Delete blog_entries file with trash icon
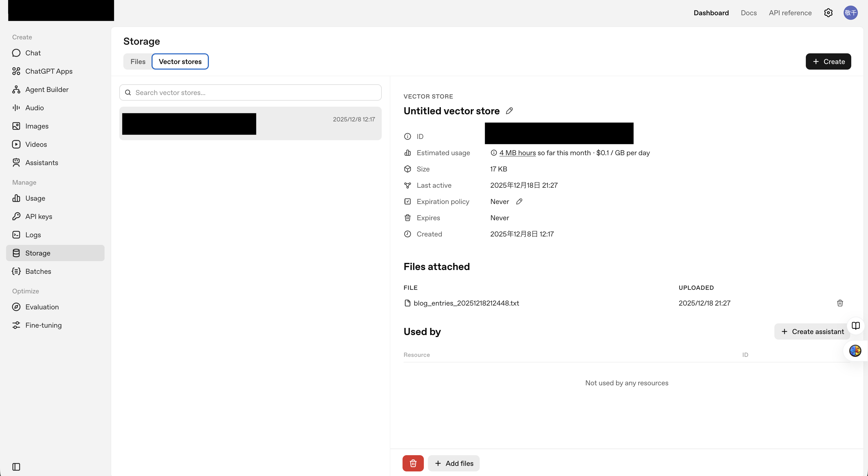This screenshot has height=476, width=868. pyautogui.click(x=840, y=303)
